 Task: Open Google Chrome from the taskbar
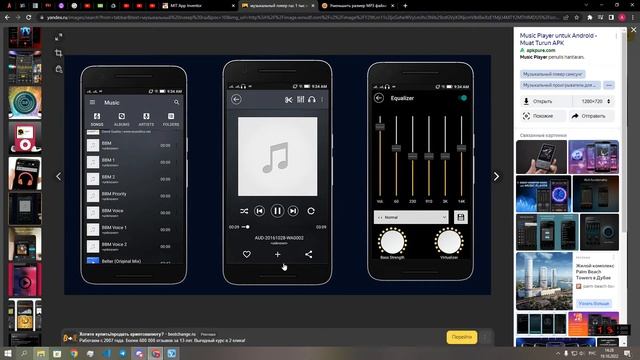click(74, 353)
